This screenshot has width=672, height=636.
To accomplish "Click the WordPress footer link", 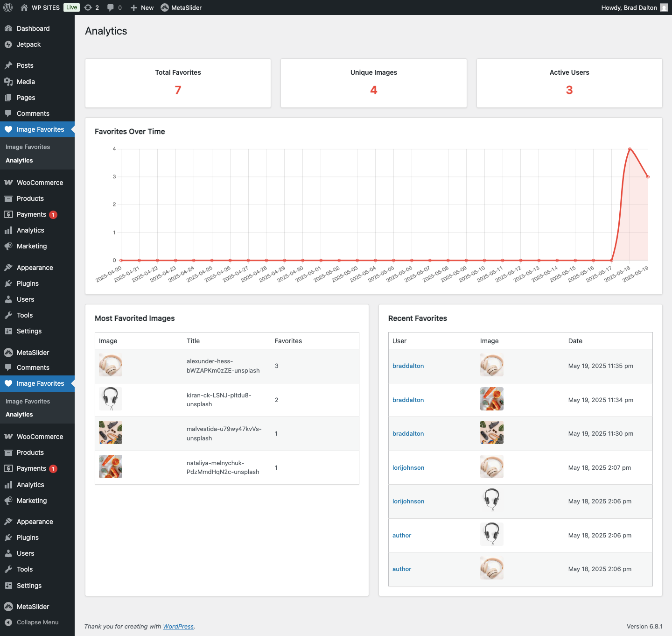I will pos(178,626).
